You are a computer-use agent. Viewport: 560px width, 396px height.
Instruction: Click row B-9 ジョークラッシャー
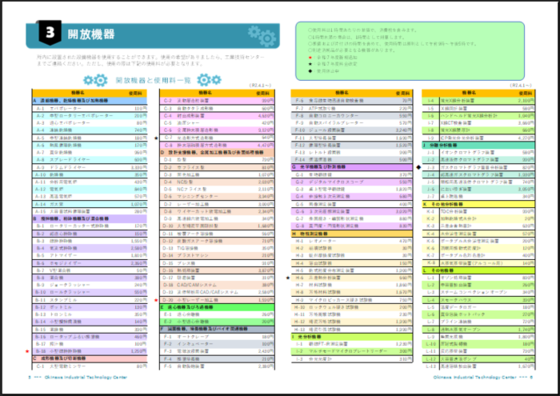pos(90,285)
